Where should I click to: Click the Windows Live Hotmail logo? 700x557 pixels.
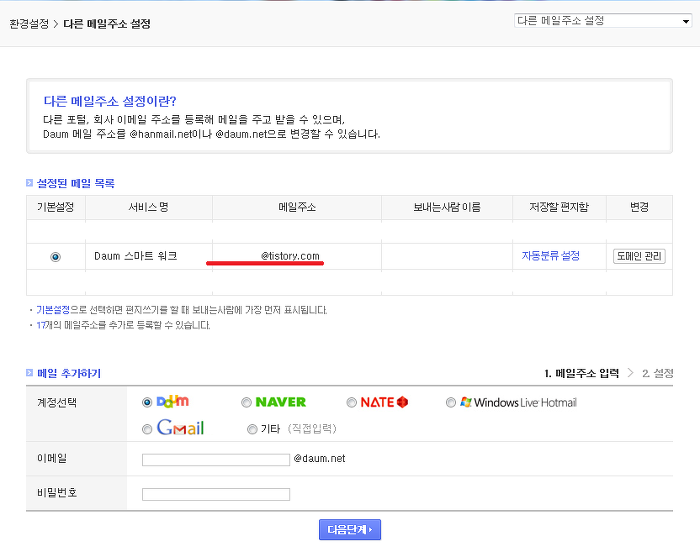point(519,403)
